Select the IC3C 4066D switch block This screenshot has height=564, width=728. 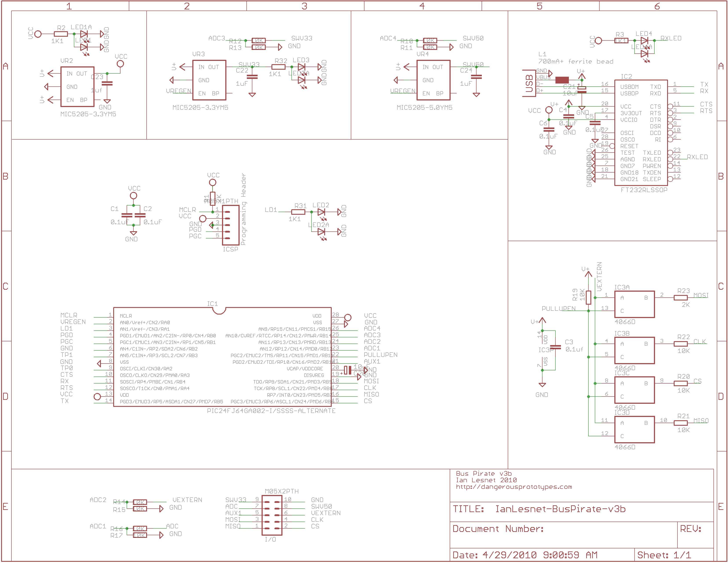634,390
